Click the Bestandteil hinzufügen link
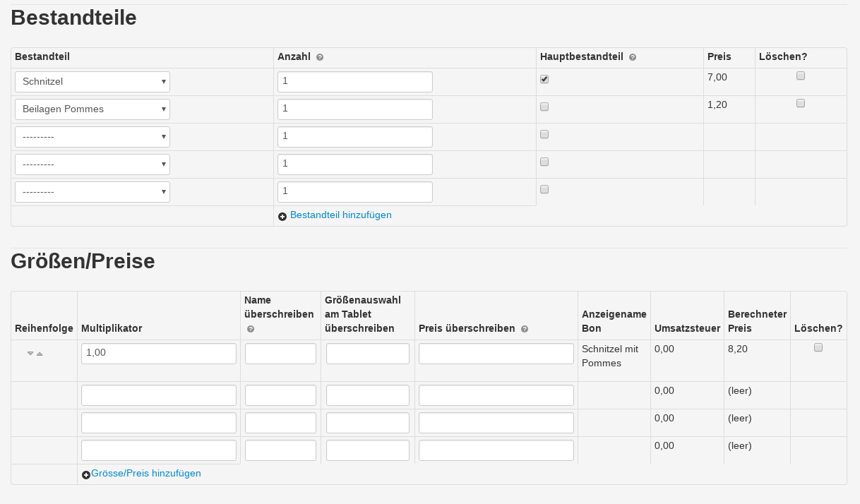 tap(340, 215)
